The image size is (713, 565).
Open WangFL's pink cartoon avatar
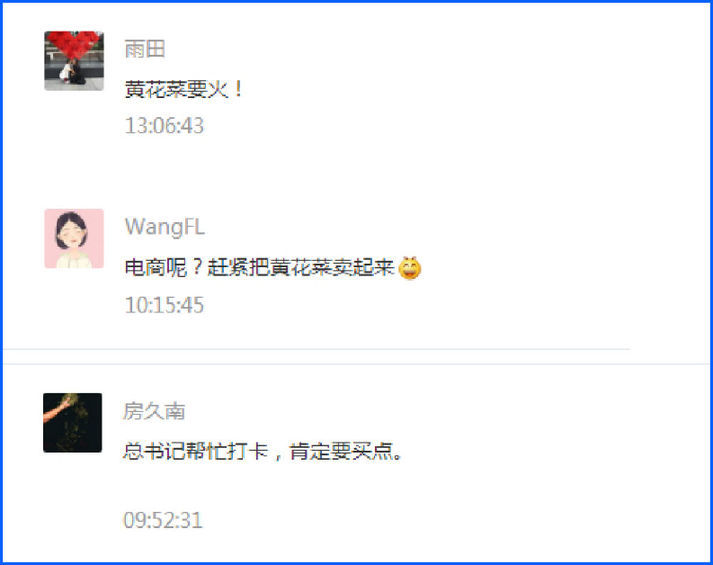(x=74, y=239)
